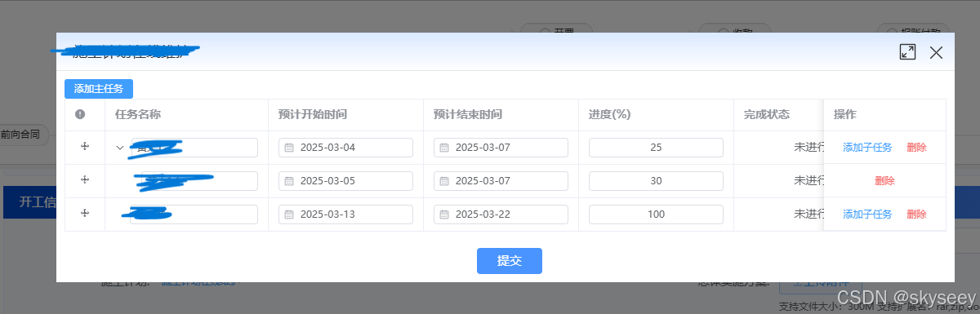Screen dimensions: 980x314
Task: Click task name field in 2025-03-13 row
Action: [194, 214]
